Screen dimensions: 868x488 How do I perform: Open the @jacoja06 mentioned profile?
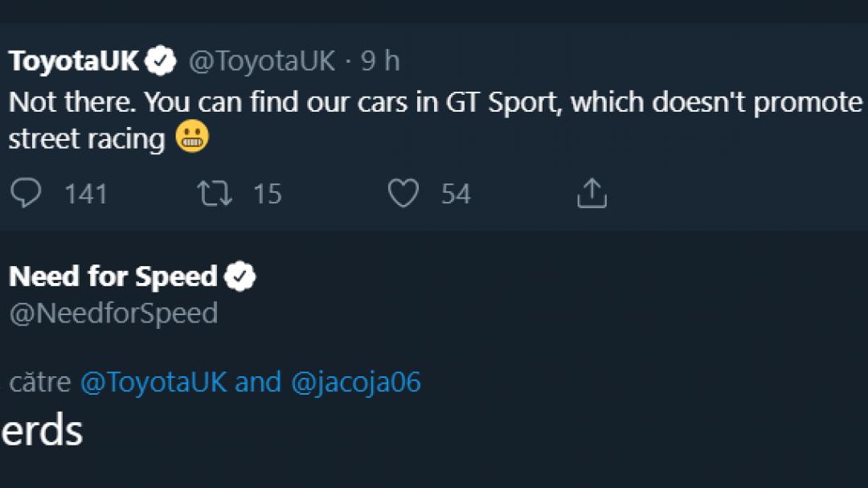tap(355, 382)
